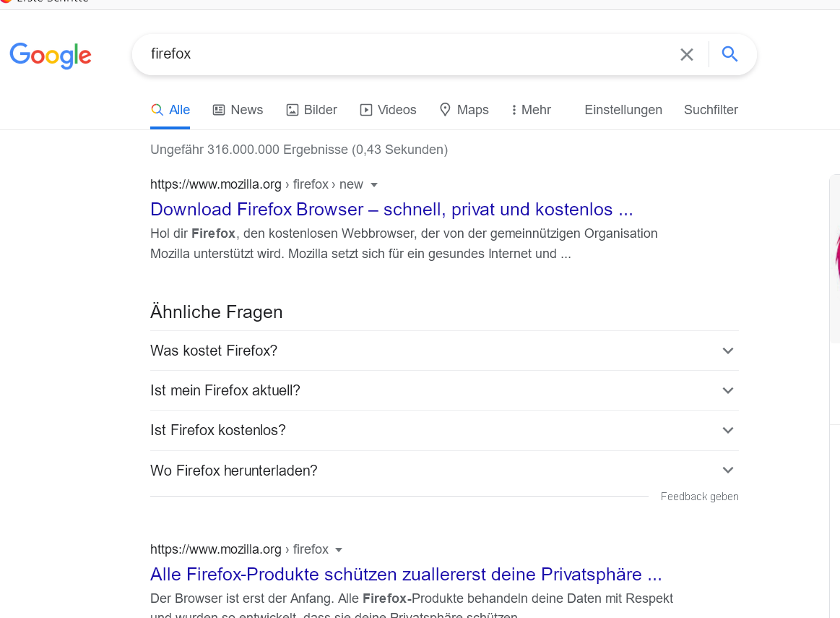The image size is (840, 618).
Task: Open the dropdown arrow beside mozilla.org › firefox › new
Action: [x=374, y=185]
